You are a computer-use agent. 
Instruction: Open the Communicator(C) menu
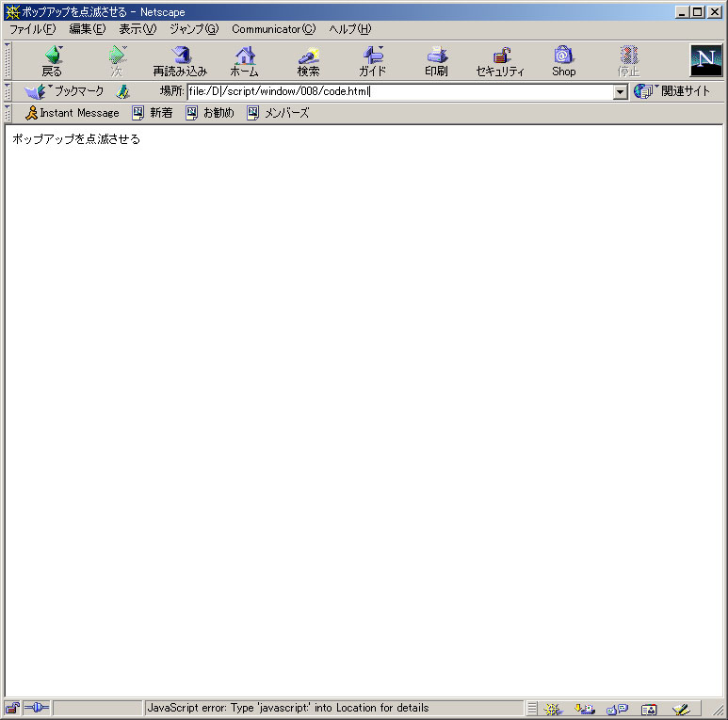tap(273, 29)
